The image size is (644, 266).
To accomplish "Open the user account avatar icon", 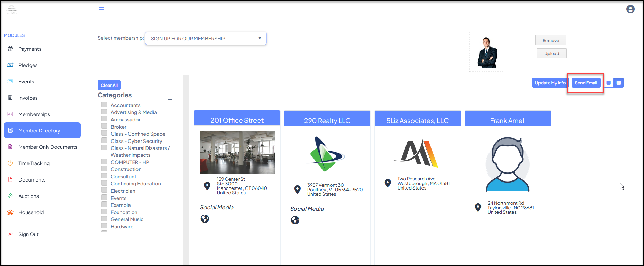I will [630, 9].
